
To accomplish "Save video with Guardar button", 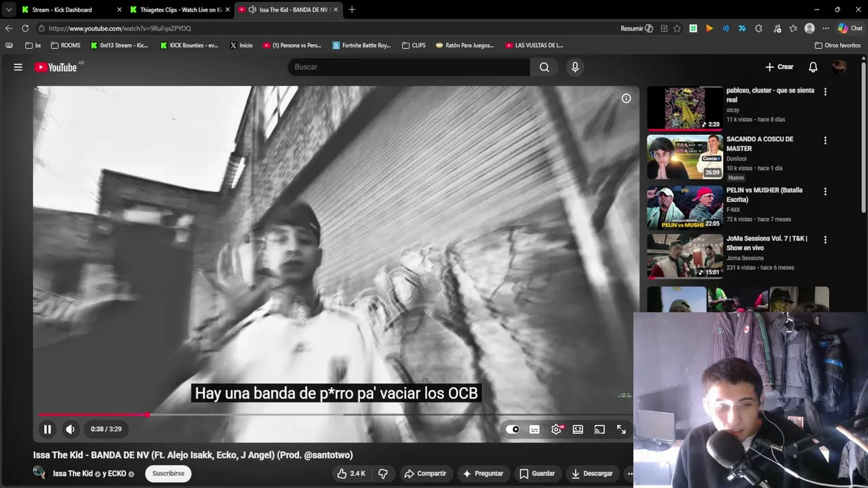I will coord(537,474).
